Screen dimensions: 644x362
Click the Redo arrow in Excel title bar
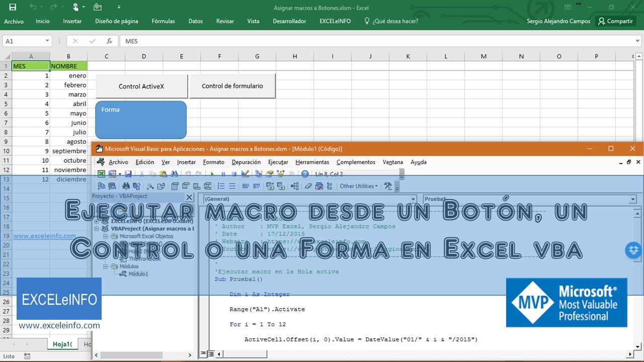tap(54, 7)
